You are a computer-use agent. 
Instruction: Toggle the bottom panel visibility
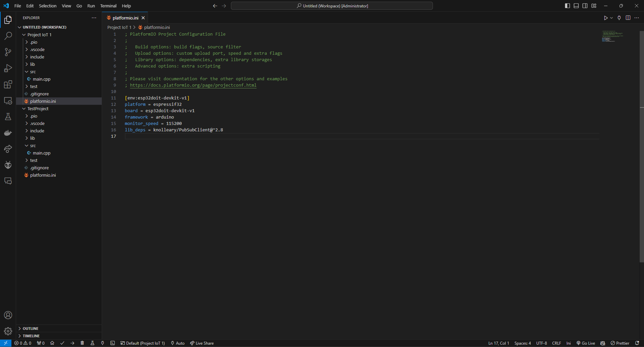pos(576,6)
